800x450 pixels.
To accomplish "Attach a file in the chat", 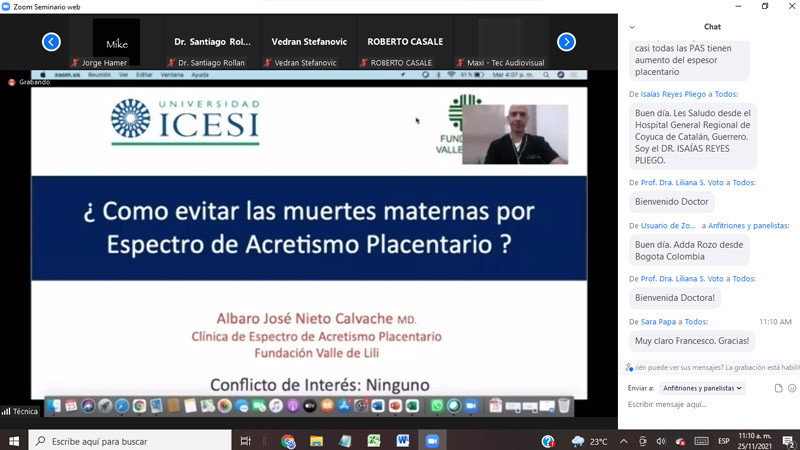I will coord(778,388).
